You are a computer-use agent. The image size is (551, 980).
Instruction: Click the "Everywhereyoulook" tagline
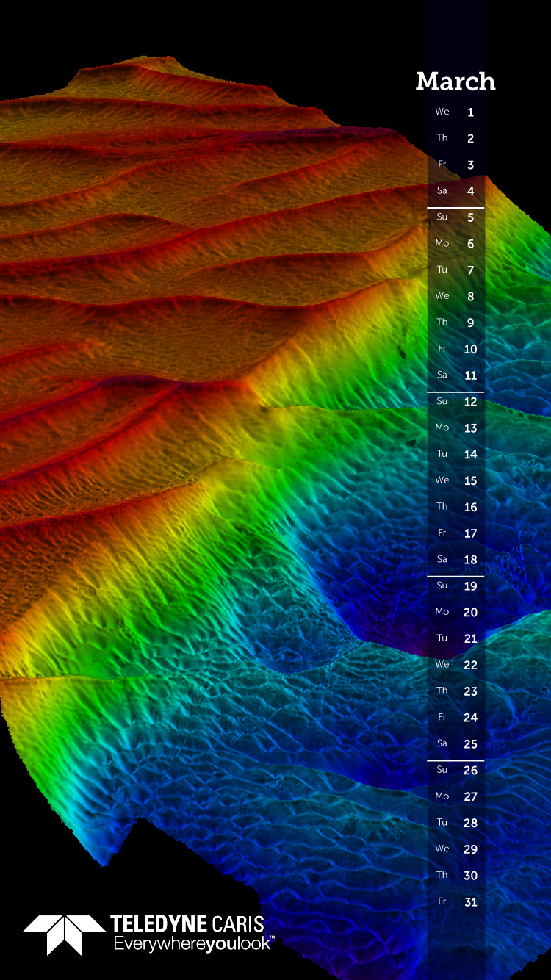click(192, 944)
